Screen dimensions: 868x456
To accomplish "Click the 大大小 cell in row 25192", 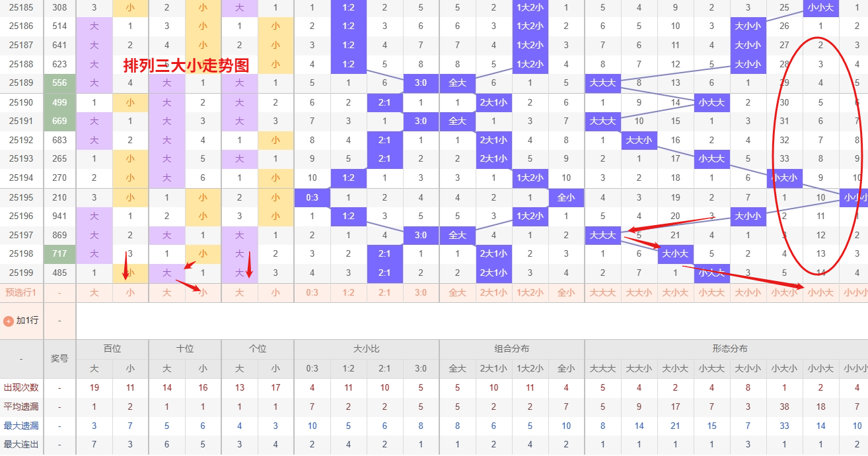I will (x=639, y=140).
